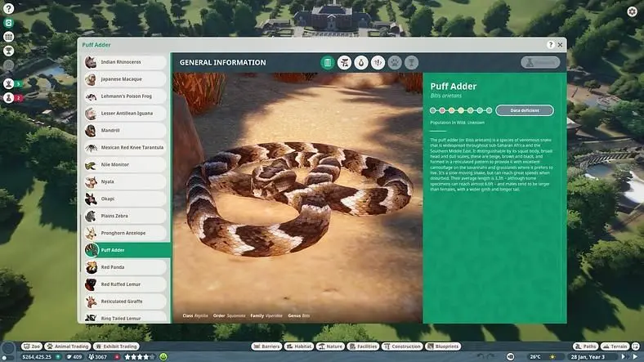
Task: Open the greyed trophy tab icon
Action: pos(411,63)
